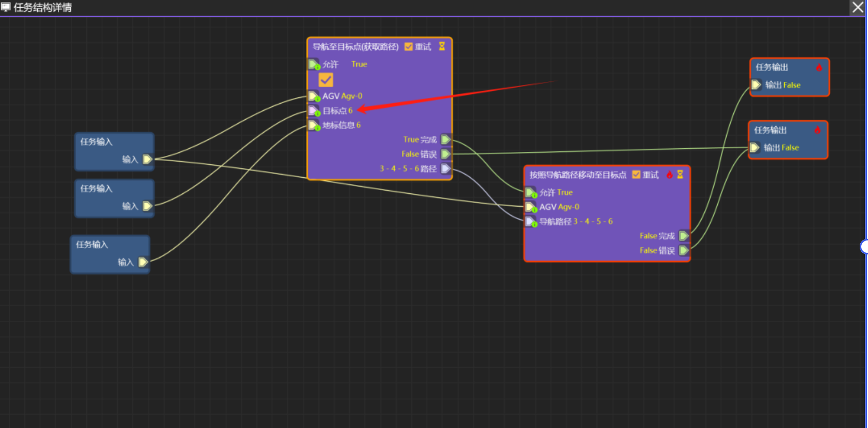
Task: Click the 目标点 6 input port
Action: coord(313,110)
